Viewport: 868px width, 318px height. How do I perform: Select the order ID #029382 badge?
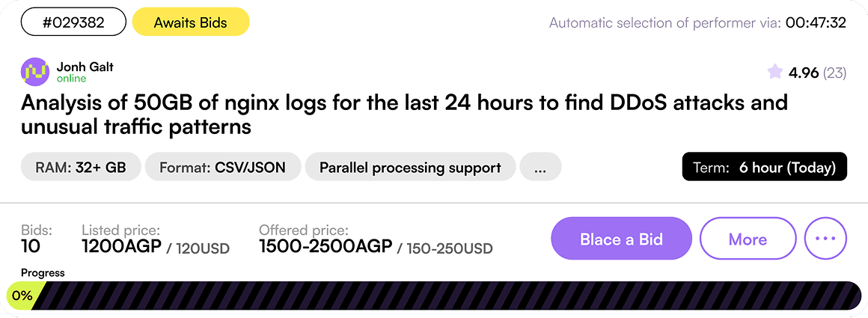click(x=73, y=22)
